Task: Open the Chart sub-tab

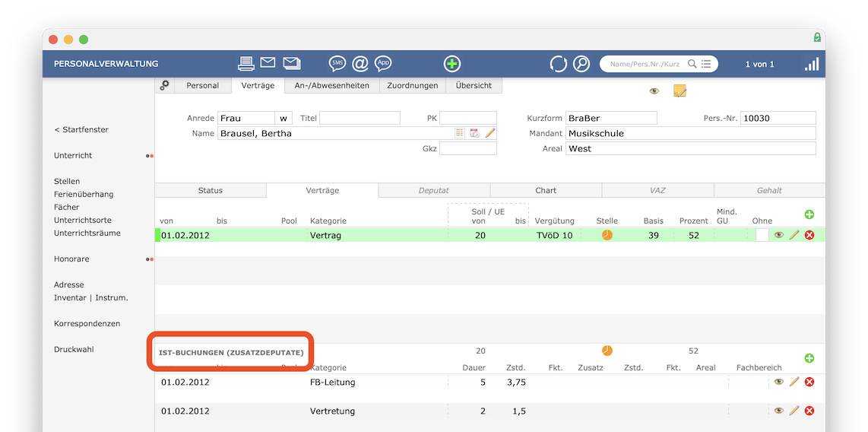Action: click(x=546, y=190)
